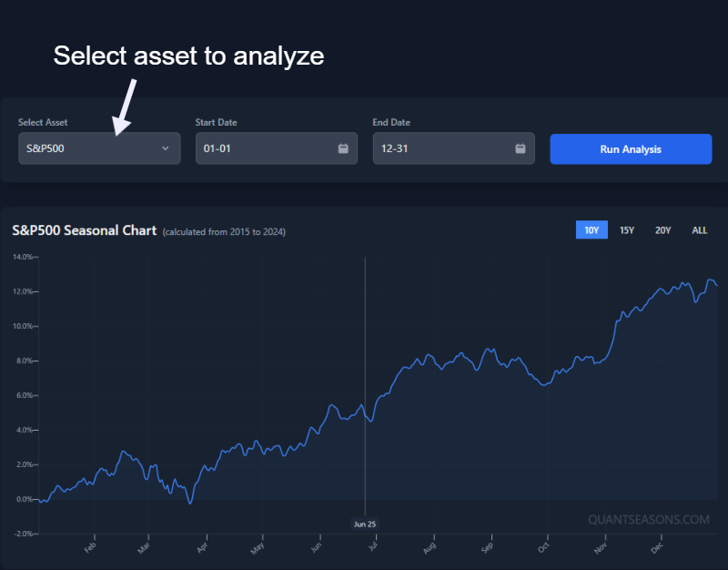This screenshot has width=728, height=570.
Task: Click the Start Date field with 01-01
Action: coord(277,148)
